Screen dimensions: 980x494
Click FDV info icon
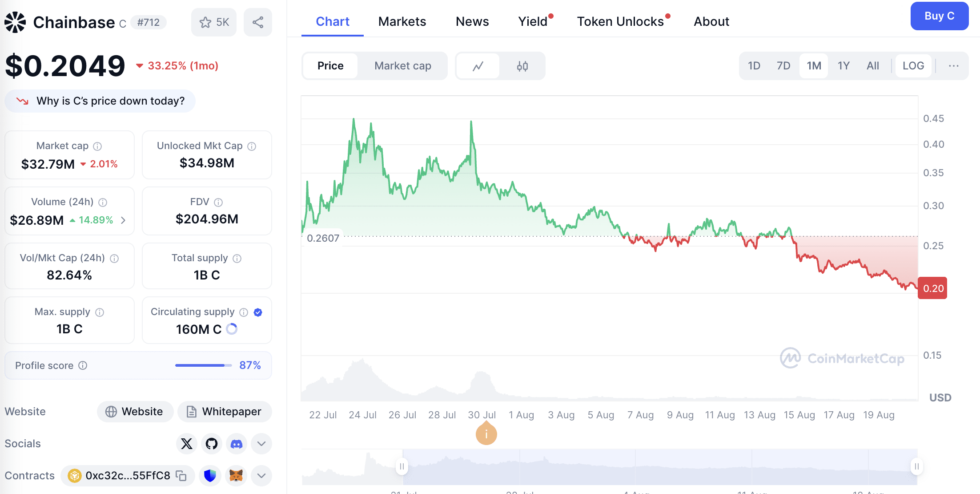tap(218, 202)
